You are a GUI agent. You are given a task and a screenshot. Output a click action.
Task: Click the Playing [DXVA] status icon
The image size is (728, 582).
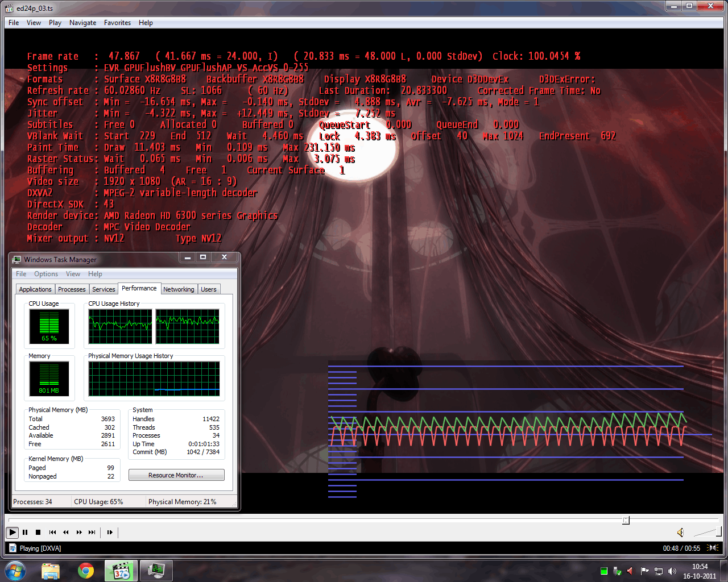(13, 548)
